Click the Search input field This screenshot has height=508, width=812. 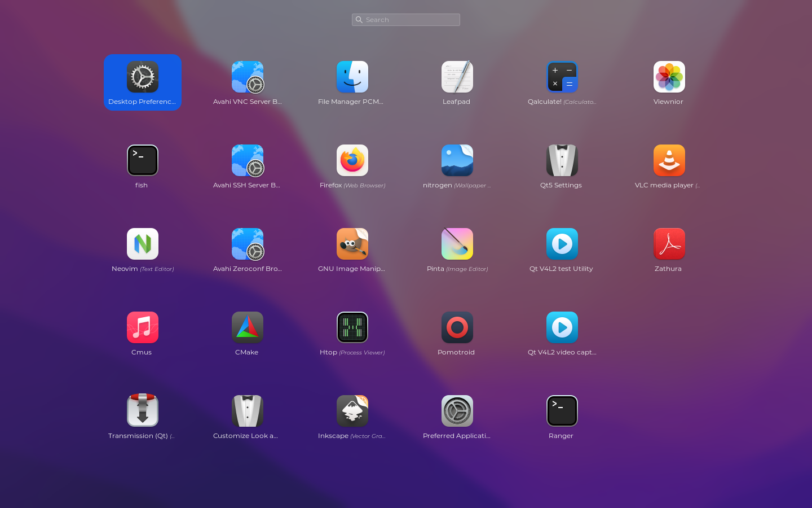[406, 20]
